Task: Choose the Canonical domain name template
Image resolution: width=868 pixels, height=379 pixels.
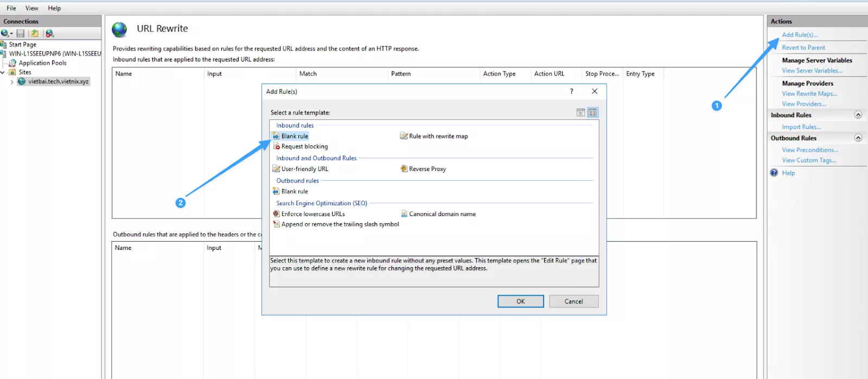Action: click(442, 214)
